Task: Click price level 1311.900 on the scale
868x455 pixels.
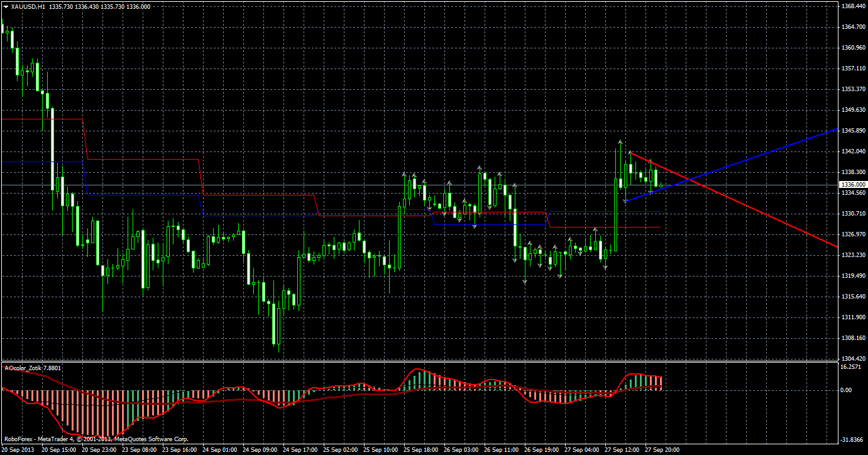Action: (852, 317)
